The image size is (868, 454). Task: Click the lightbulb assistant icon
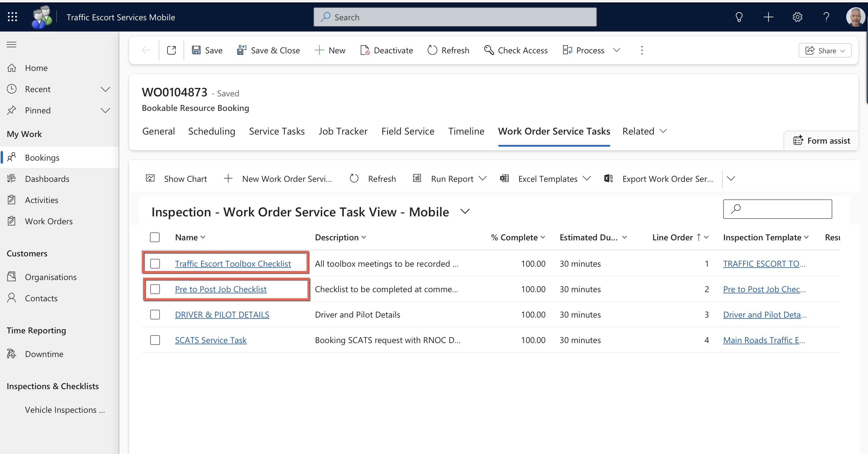(739, 17)
